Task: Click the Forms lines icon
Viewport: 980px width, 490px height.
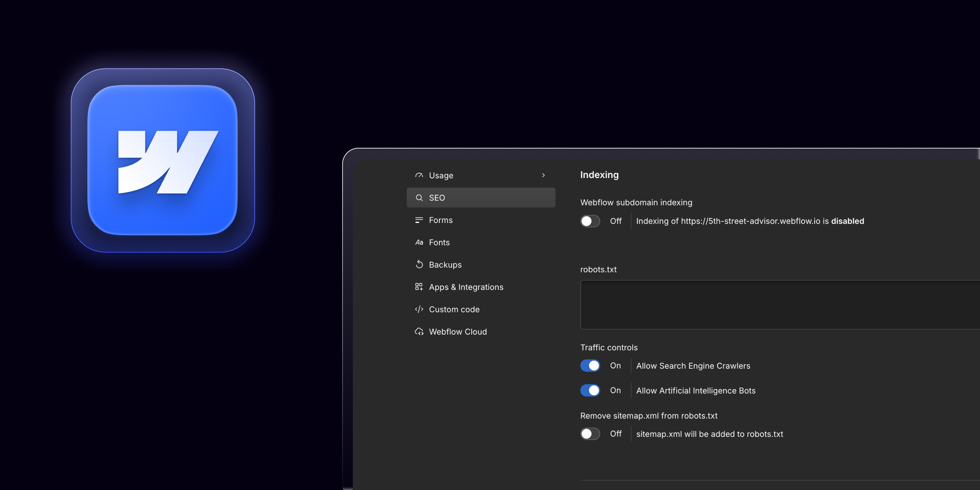Action: coord(419,220)
